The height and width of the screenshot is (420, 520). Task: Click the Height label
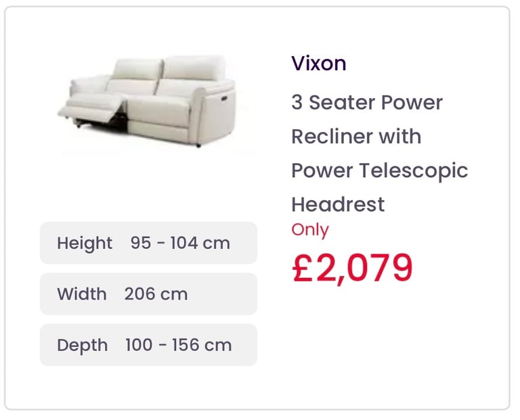coord(85,243)
